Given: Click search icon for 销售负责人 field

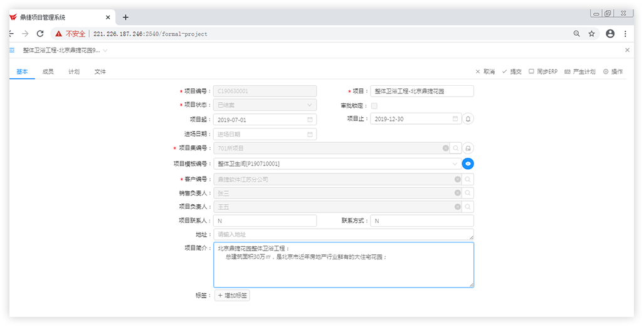Looking at the screenshot, I should (x=468, y=194).
